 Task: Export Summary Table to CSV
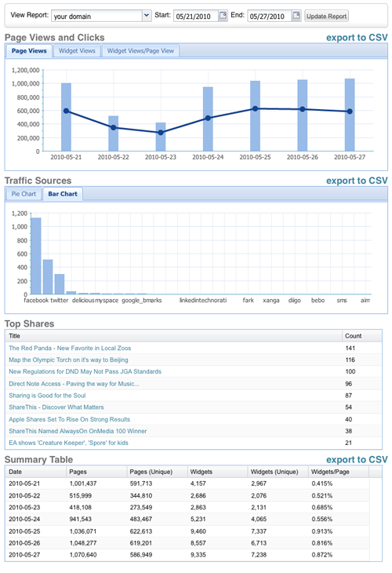(x=357, y=459)
